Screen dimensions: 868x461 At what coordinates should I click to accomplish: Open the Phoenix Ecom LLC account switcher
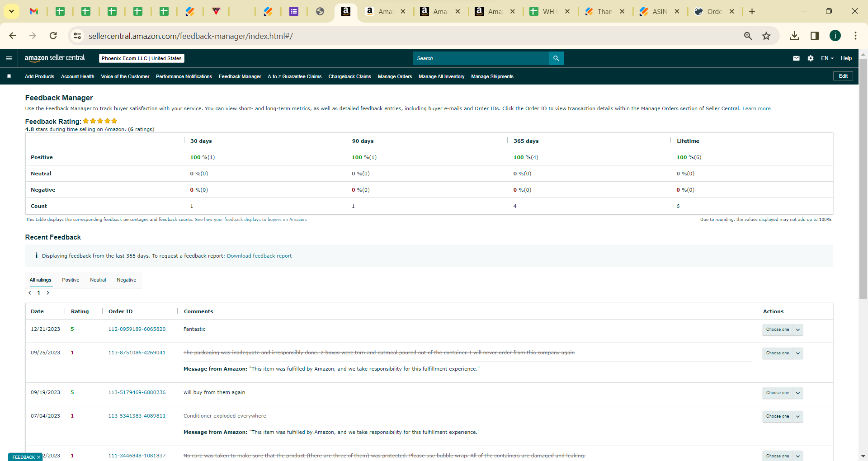coord(142,58)
